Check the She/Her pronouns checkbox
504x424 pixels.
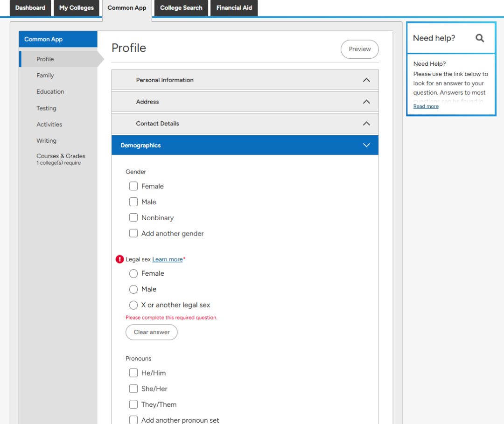click(x=133, y=389)
